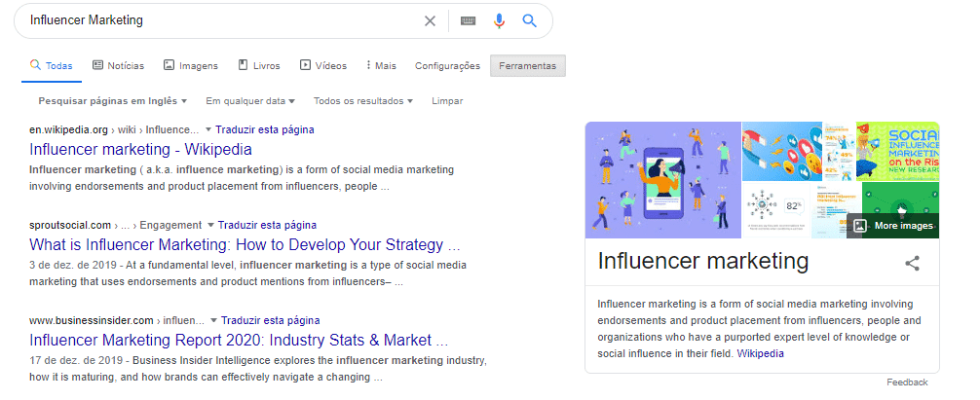Toggle the Ferramentas tools button
The image size is (980, 400).
click(x=527, y=66)
